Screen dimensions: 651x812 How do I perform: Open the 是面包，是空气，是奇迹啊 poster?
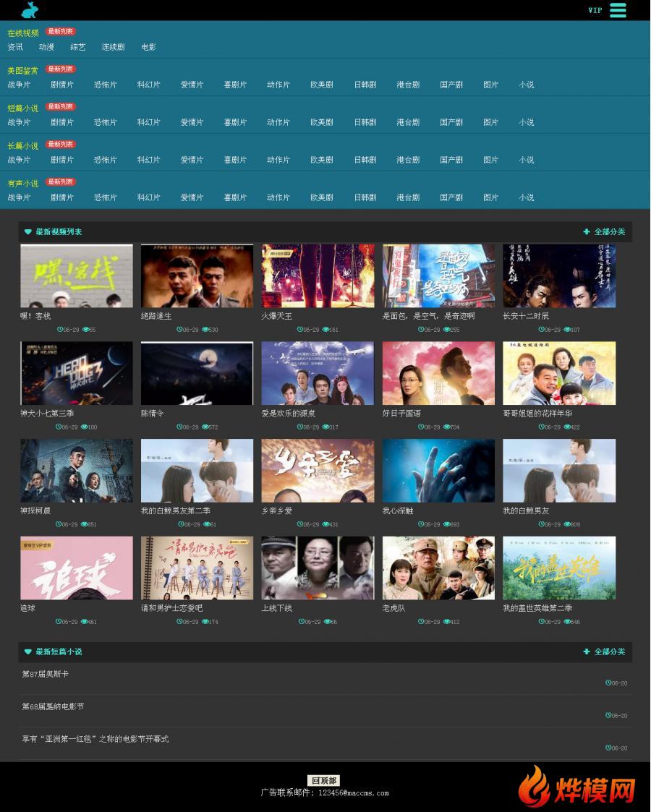tap(438, 276)
